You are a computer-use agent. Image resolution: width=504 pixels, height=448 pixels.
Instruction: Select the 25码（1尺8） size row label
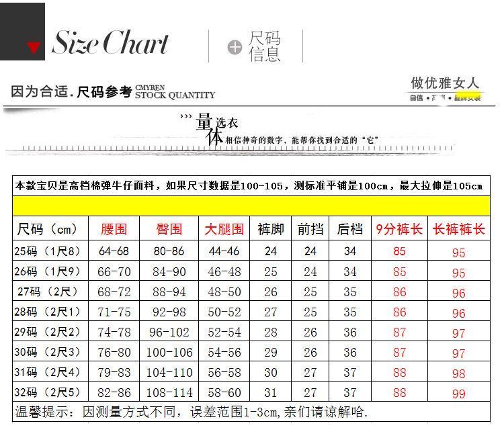(47, 251)
